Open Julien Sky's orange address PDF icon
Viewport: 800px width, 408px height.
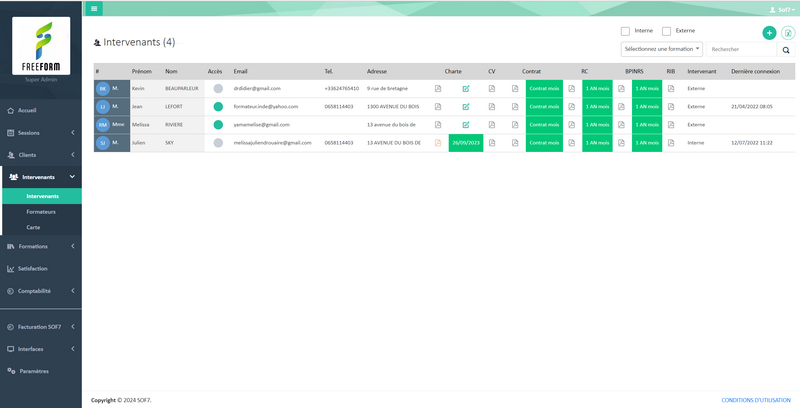coord(438,143)
